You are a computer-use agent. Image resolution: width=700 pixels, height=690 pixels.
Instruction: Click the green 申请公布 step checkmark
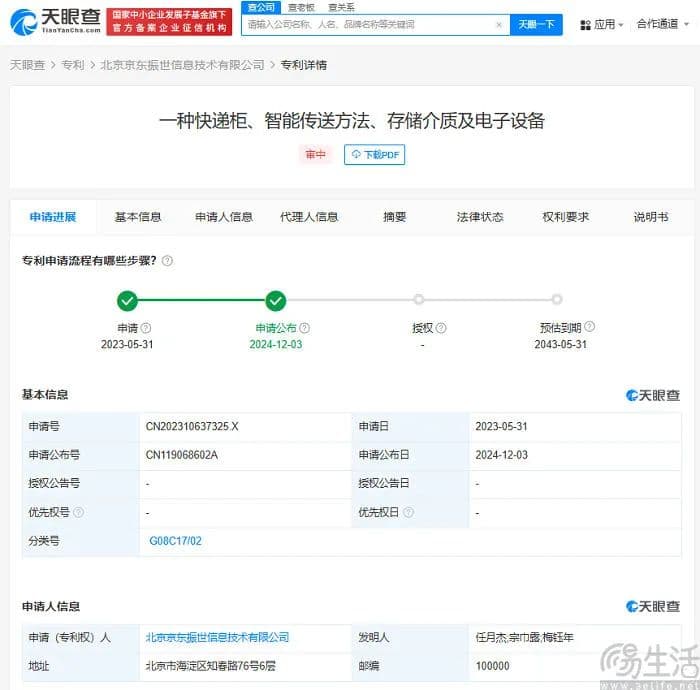[276, 300]
